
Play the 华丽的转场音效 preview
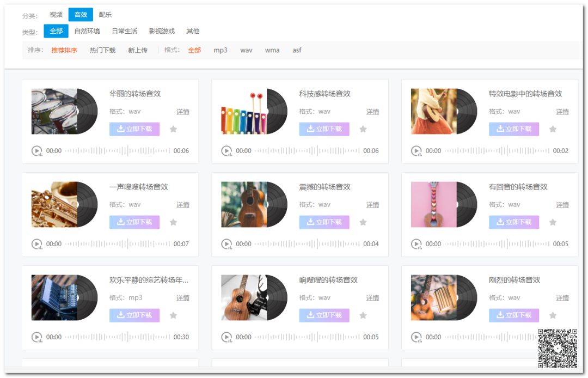pos(37,151)
